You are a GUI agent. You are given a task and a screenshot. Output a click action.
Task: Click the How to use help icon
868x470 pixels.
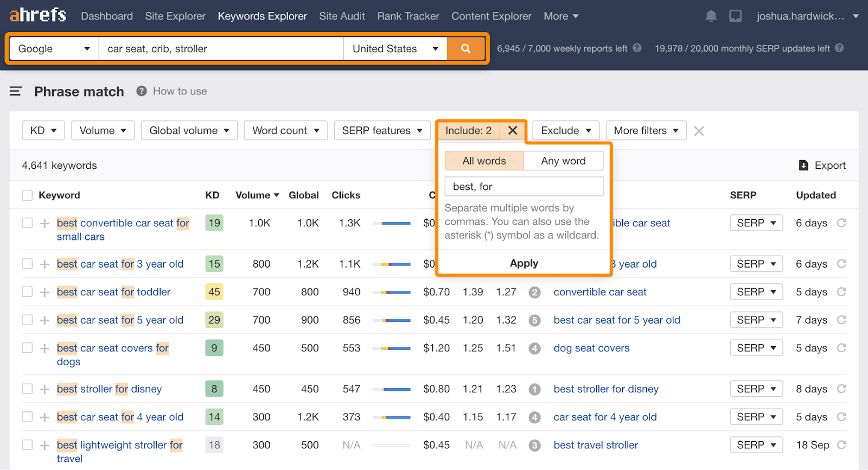tap(142, 91)
